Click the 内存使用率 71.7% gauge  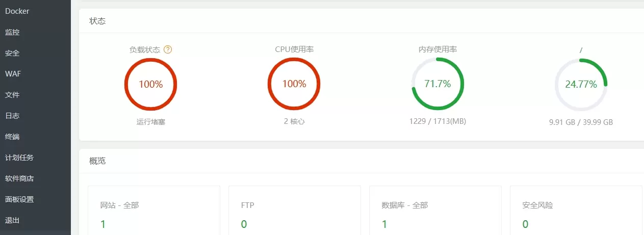(437, 84)
